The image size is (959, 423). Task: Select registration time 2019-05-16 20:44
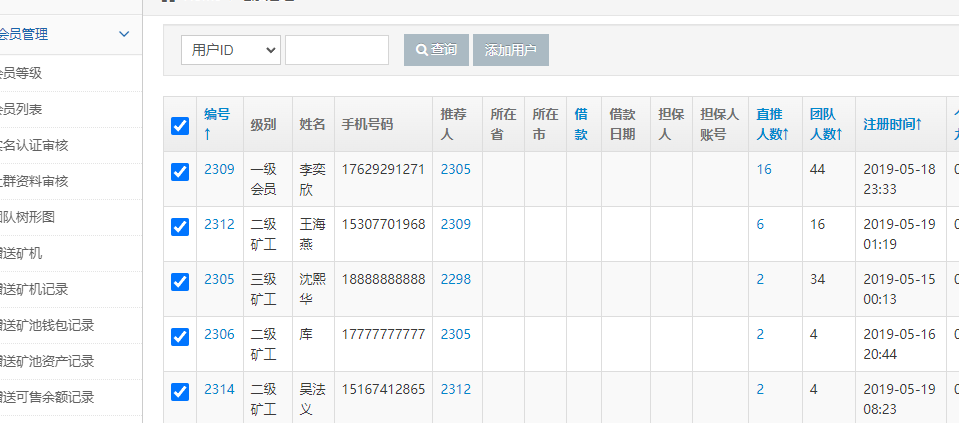click(x=900, y=344)
